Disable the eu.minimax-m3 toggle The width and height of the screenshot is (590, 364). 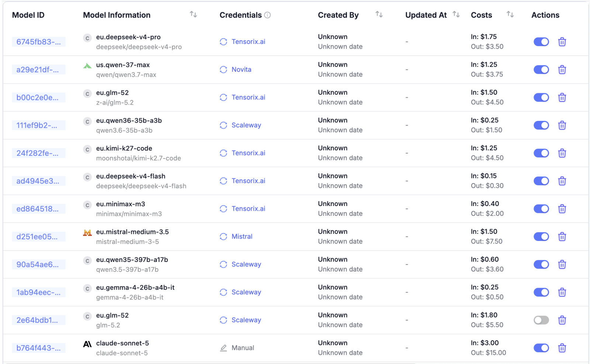click(541, 209)
